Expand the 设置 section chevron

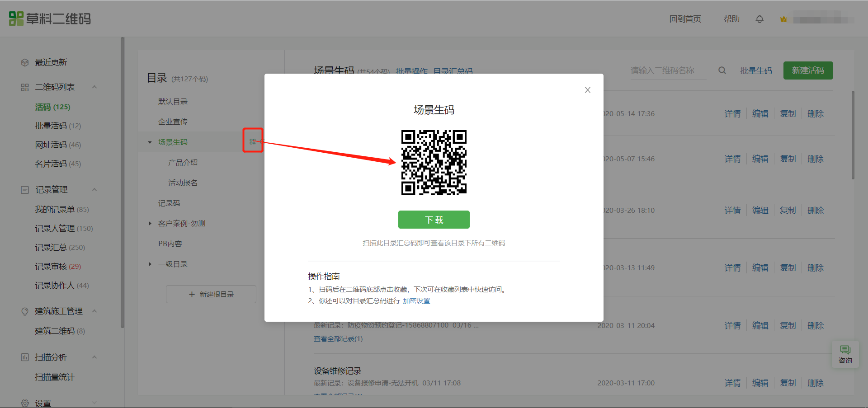[x=94, y=403]
